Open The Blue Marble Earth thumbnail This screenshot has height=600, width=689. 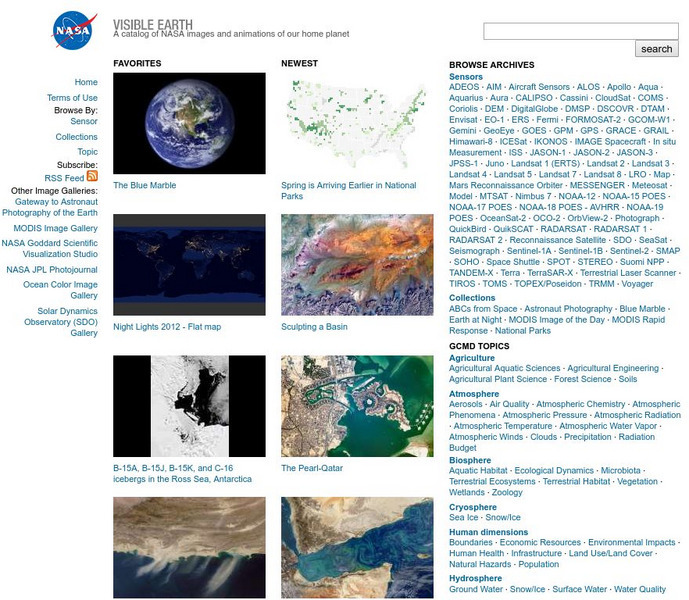click(189, 123)
